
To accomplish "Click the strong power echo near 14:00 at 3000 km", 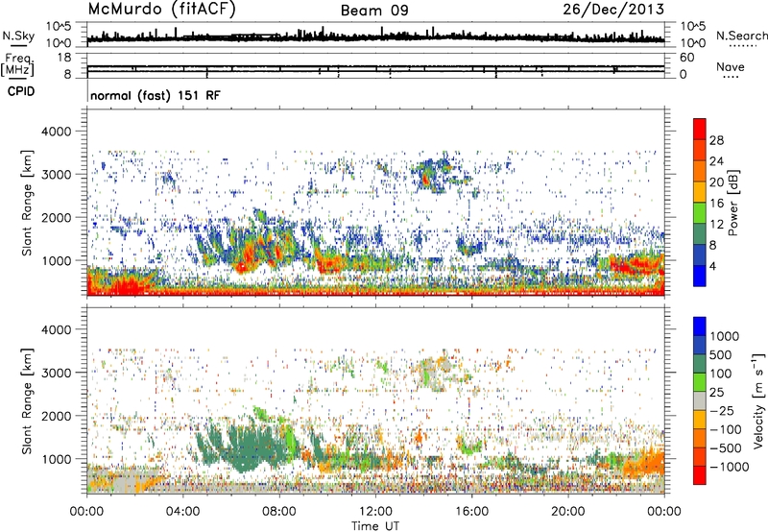I will (425, 179).
